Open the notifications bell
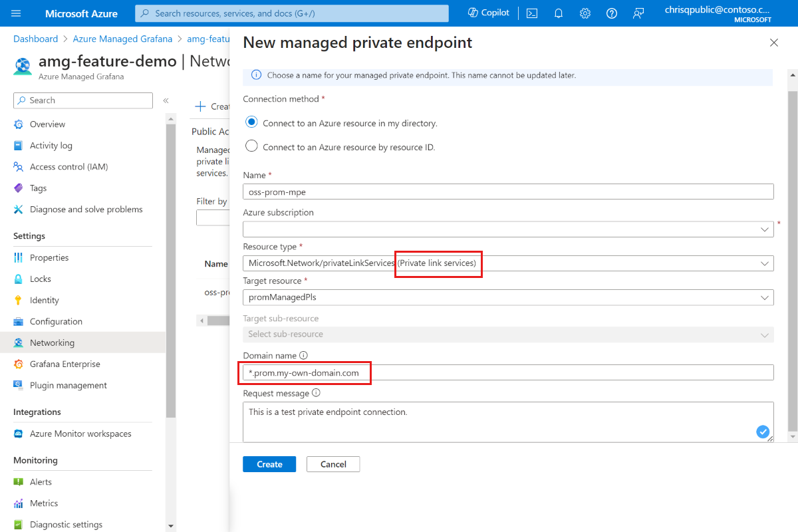The height and width of the screenshot is (532, 798). pyautogui.click(x=558, y=13)
